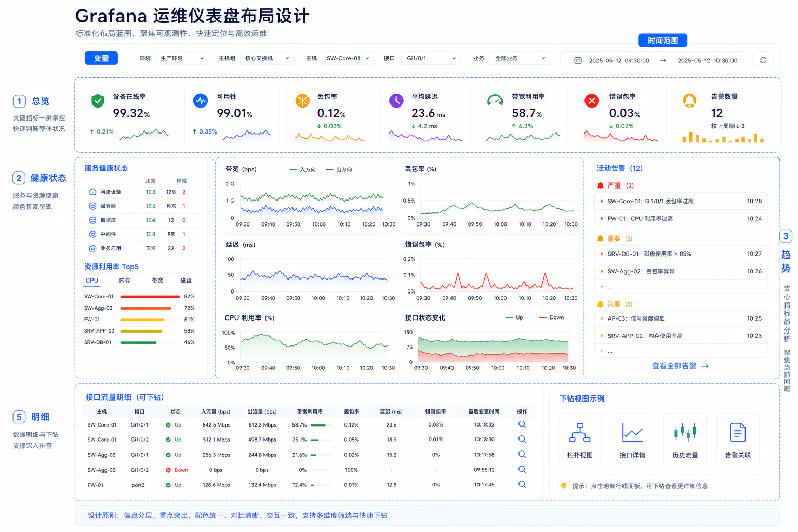Click the purple clock icon for 平均延迟
This screenshot has height=532, width=798.
(x=396, y=100)
